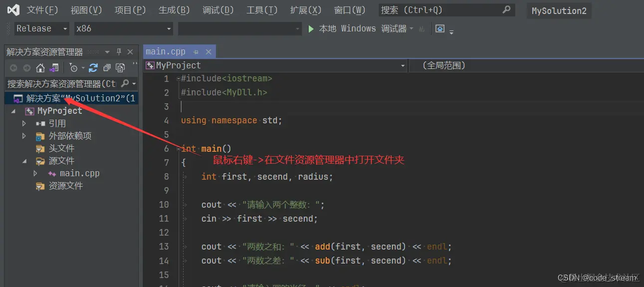Open the debugger target dropdown arrow
The height and width of the screenshot is (287, 644).
point(412,29)
